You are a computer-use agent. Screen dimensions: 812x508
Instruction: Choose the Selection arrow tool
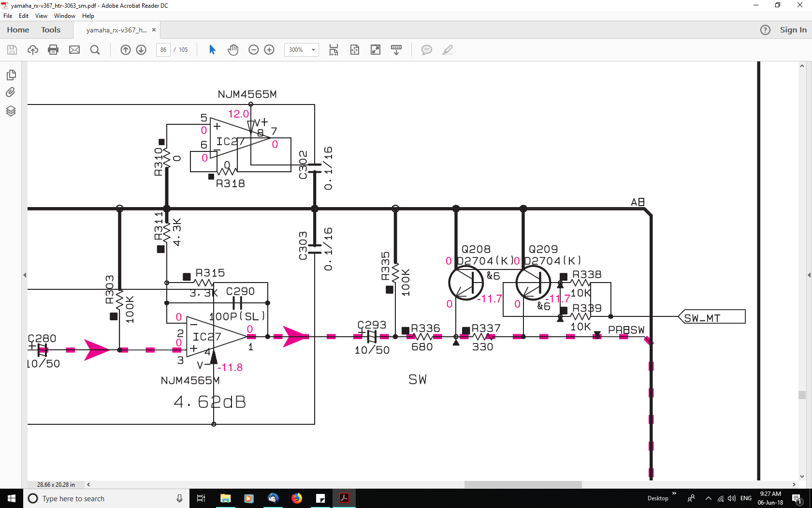pyautogui.click(x=212, y=50)
